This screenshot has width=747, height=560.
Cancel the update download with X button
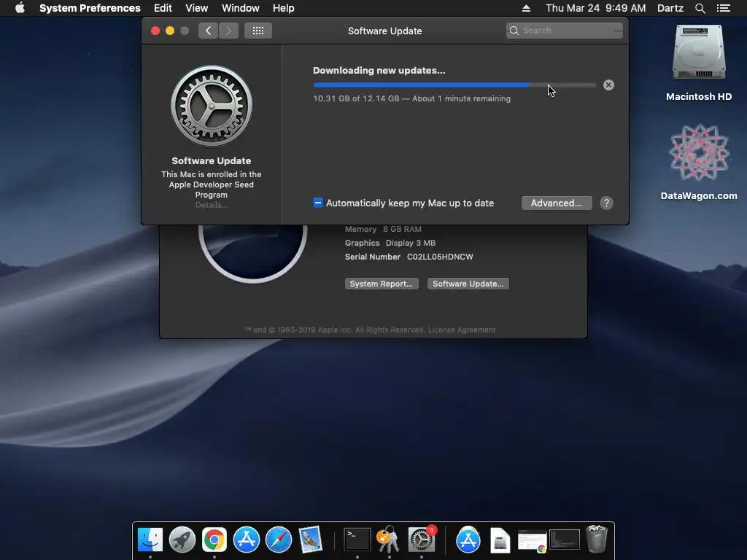(608, 85)
